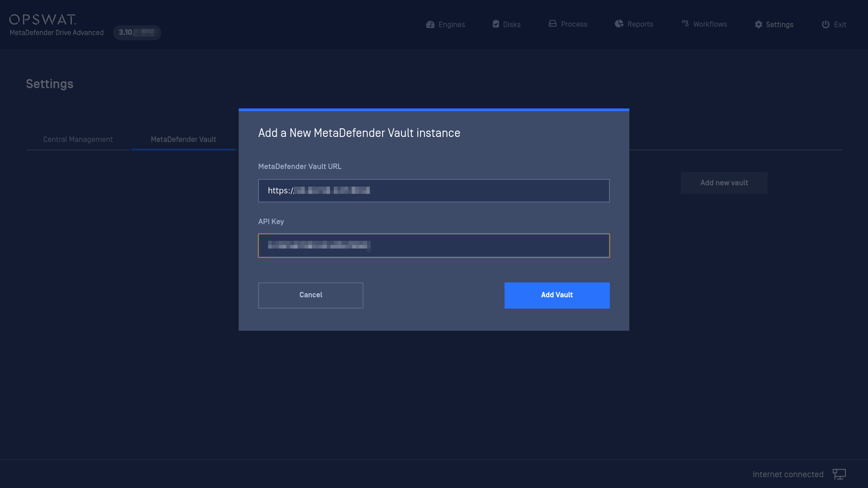Click the dialog title text
The image size is (868, 488).
point(359,133)
